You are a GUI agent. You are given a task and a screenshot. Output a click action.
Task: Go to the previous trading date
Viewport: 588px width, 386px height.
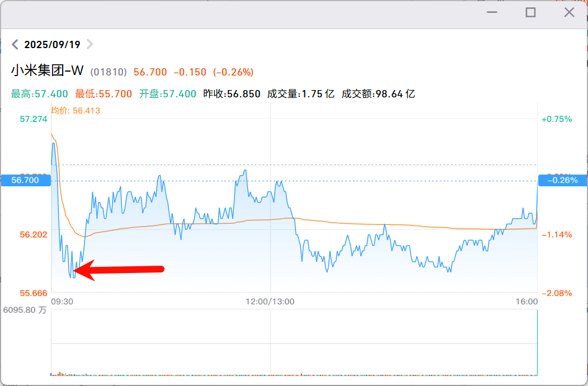click(15, 44)
